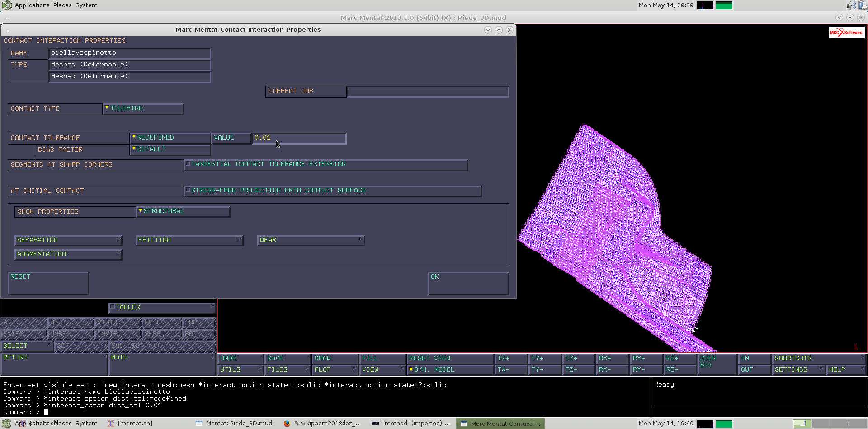Click the RESET button in dialog
This screenshot has height=429, width=868.
(48, 283)
